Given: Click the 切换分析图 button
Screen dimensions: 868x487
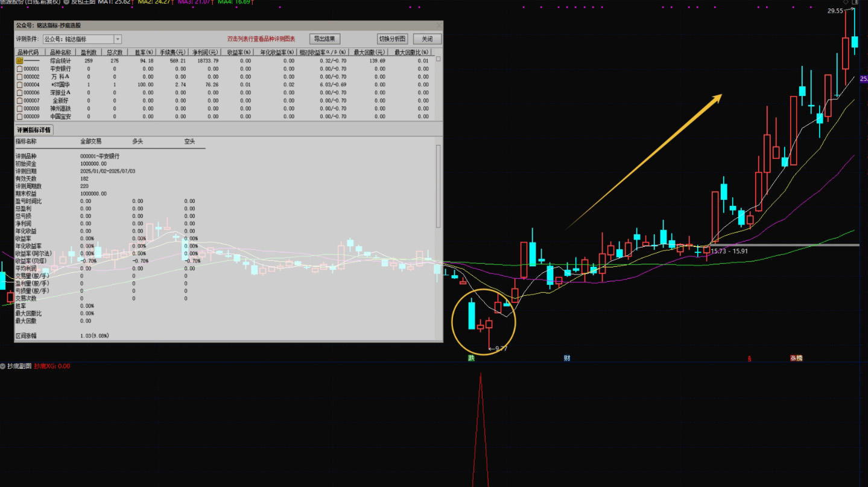Looking at the screenshot, I should click(x=393, y=39).
